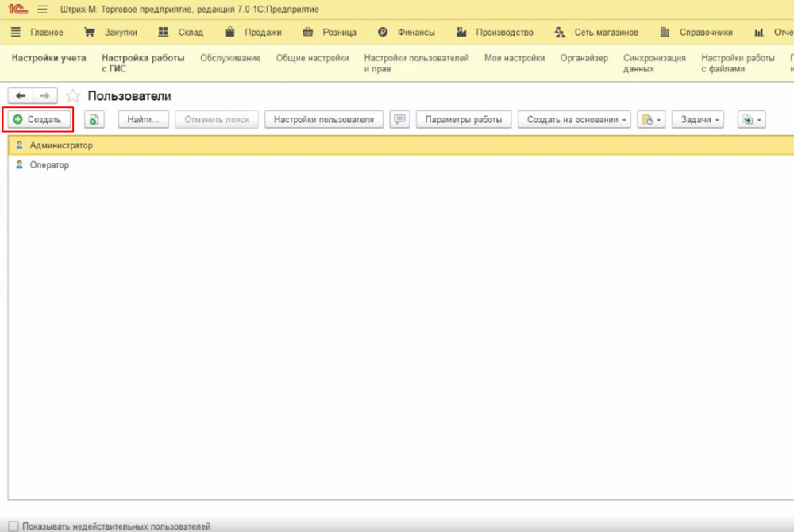This screenshot has height=532, width=794.
Task: Open the rightmost toolbar icon dropdown
Action: coord(751,120)
